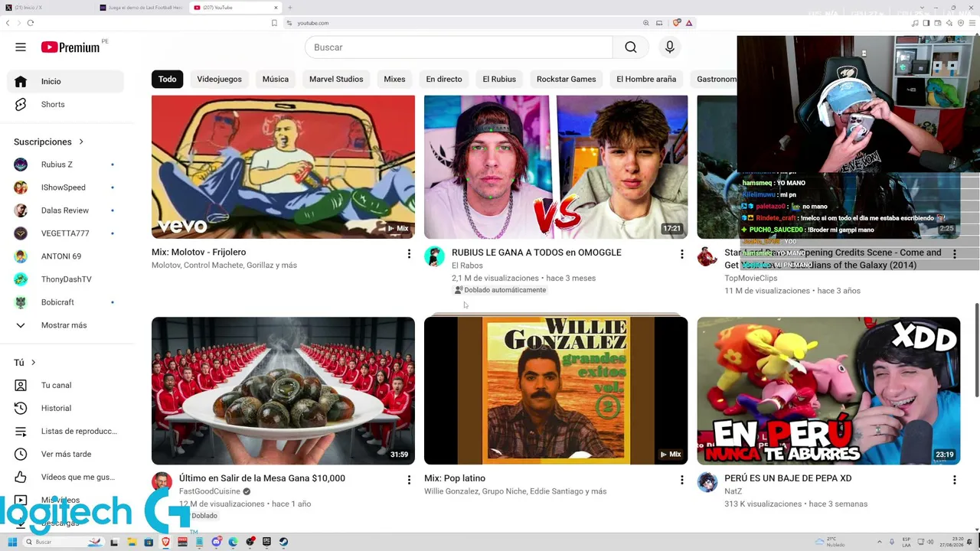Filter by Videojuegos chip

click(219, 79)
